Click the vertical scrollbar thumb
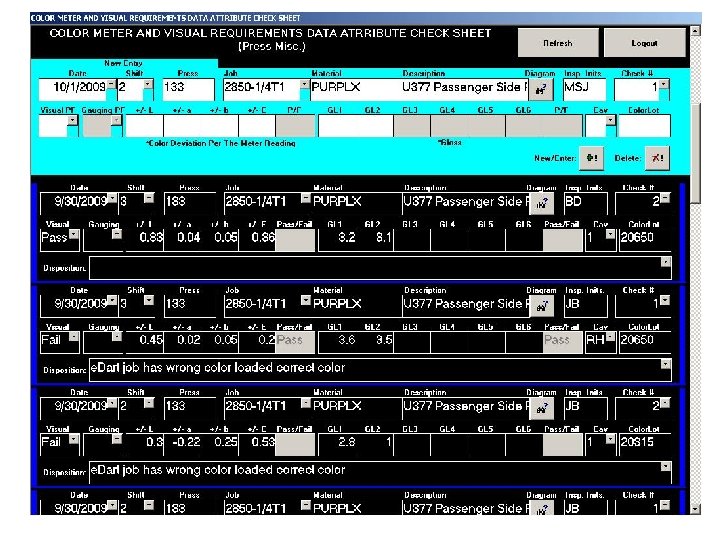 696,153
